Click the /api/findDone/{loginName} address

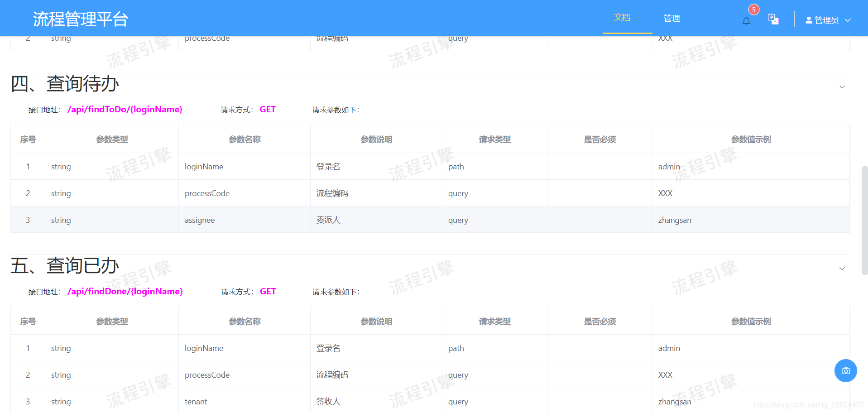point(125,291)
